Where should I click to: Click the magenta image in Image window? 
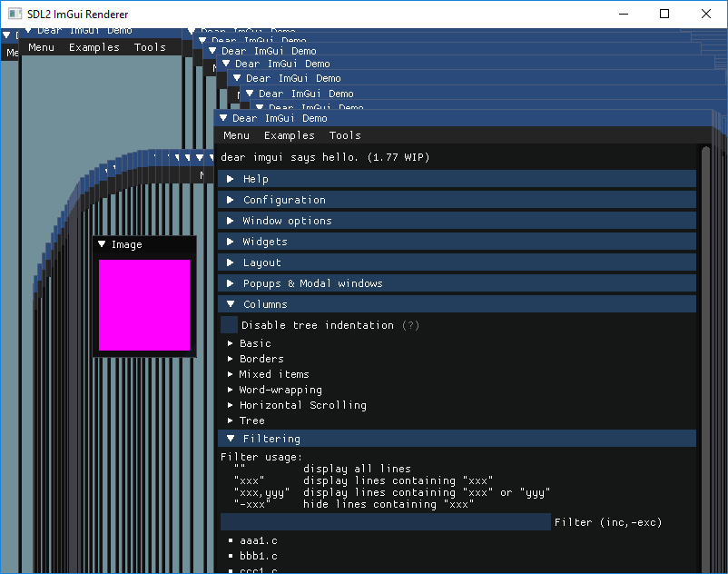tap(144, 305)
